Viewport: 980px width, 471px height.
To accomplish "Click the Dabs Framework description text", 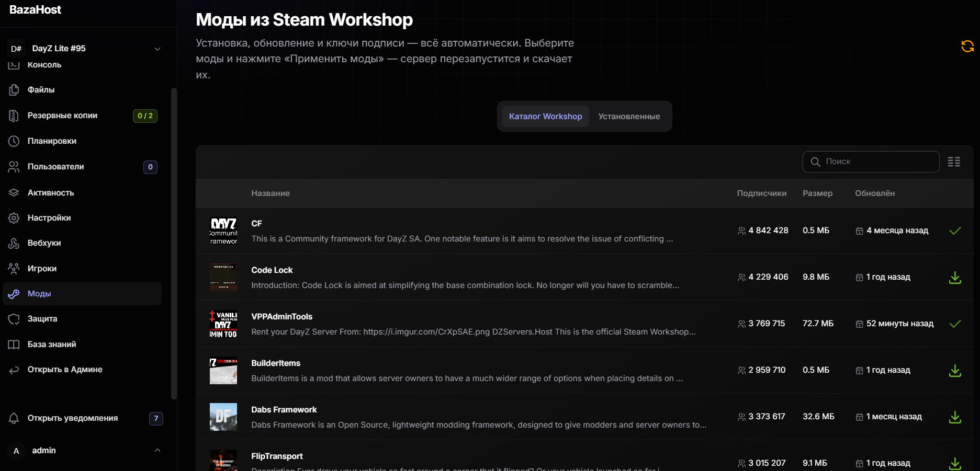I will [x=479, y=425].
